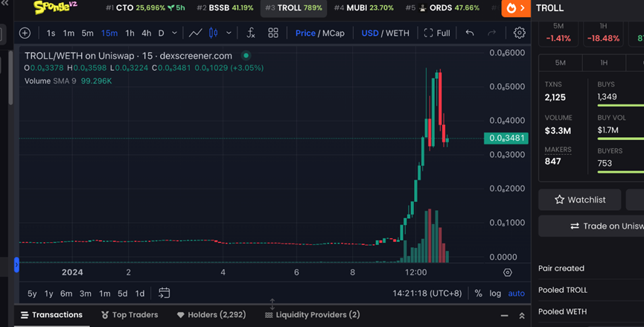Toggle chart to Price
The width and height of the screenshot is (644, 327).
(x=305, y=33)
